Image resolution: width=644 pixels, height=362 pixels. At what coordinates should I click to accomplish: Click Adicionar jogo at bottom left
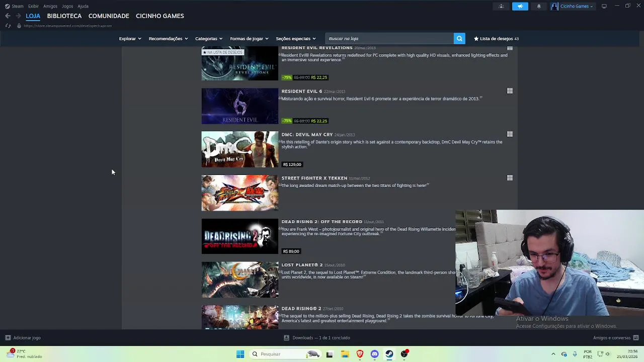pyautogui.click(x=23, y=338)
